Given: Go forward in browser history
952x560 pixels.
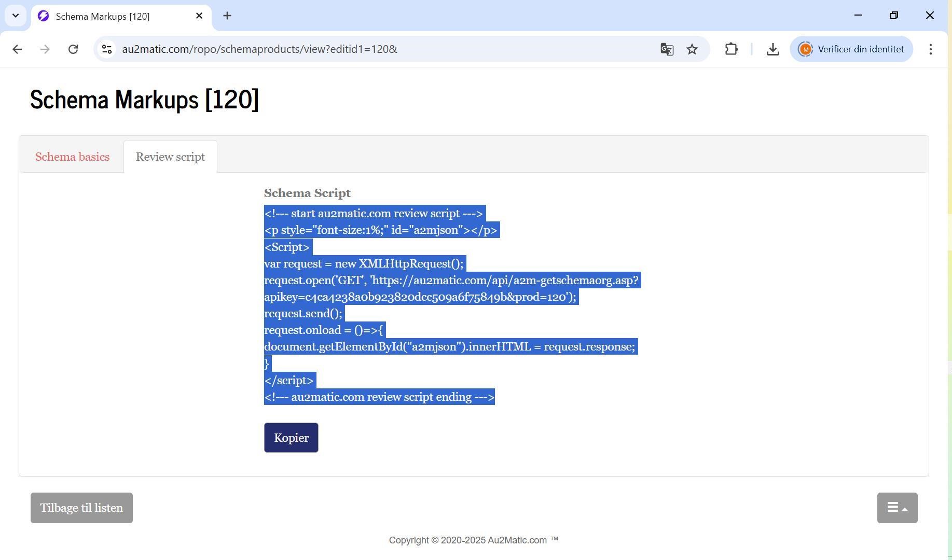Looking at the screenshot, I should pyautogui.click(x=45, y=49).
